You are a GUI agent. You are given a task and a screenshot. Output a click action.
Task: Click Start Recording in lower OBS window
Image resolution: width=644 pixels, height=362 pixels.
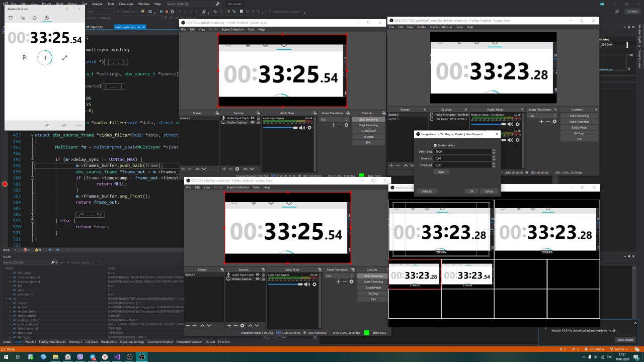373,282
